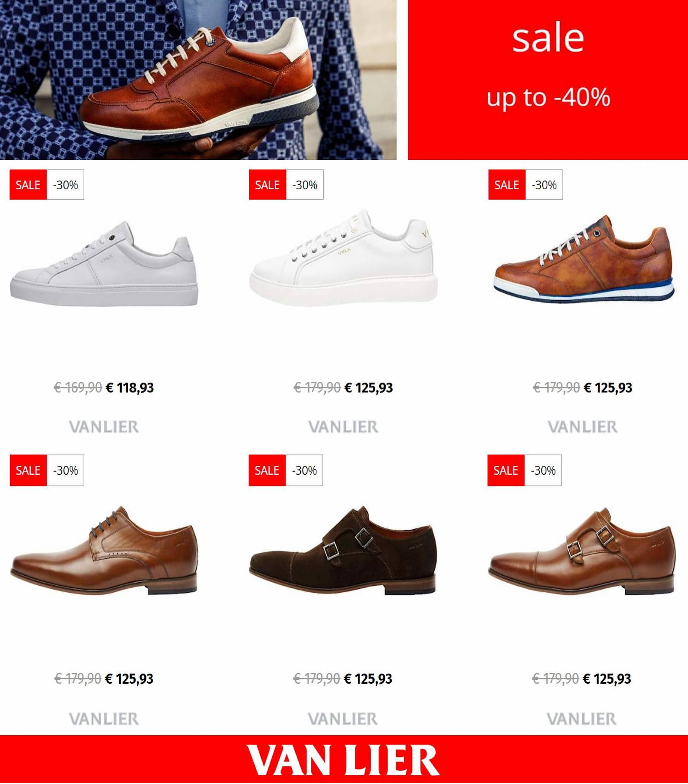Click VANLIER brand label under the suede monk shoe
Viewport: 688px width, 784px height.
pyautogui.click(x=343, y=719)
